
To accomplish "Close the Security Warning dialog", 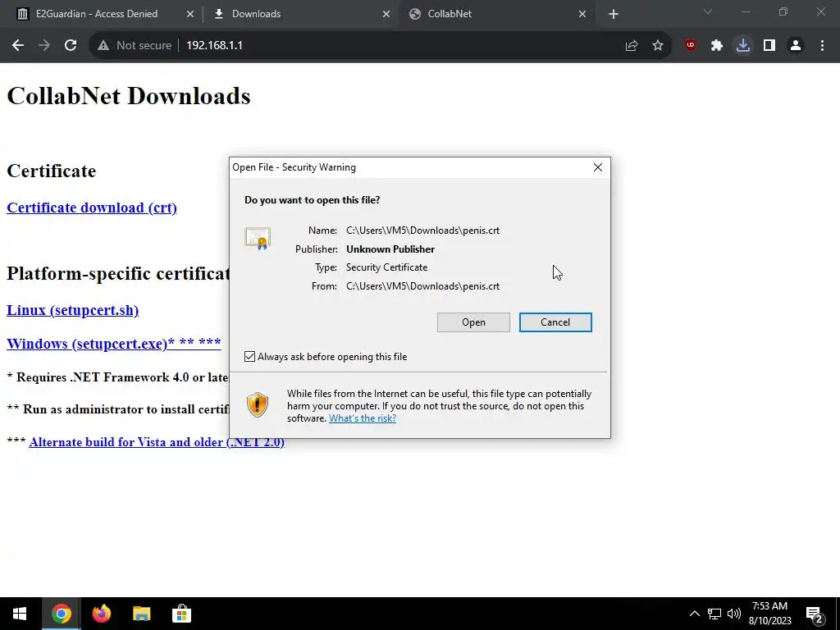I will (598, 167).
